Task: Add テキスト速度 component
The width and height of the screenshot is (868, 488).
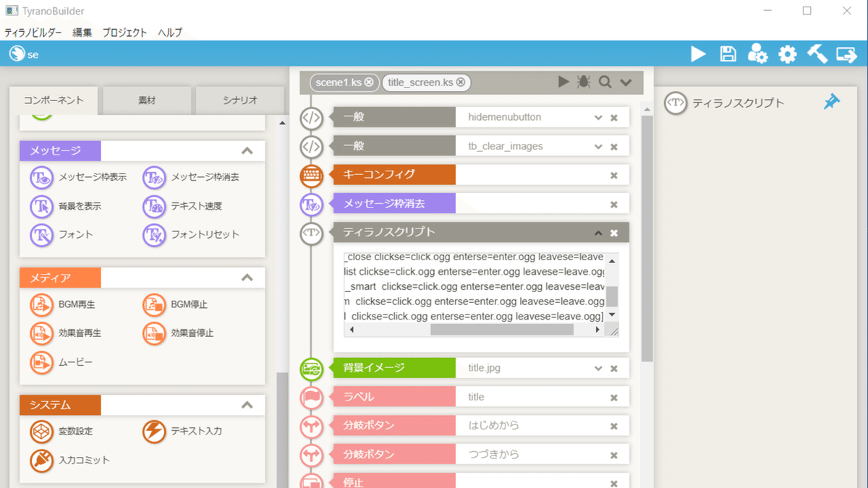Action: [x=182, y=206]
